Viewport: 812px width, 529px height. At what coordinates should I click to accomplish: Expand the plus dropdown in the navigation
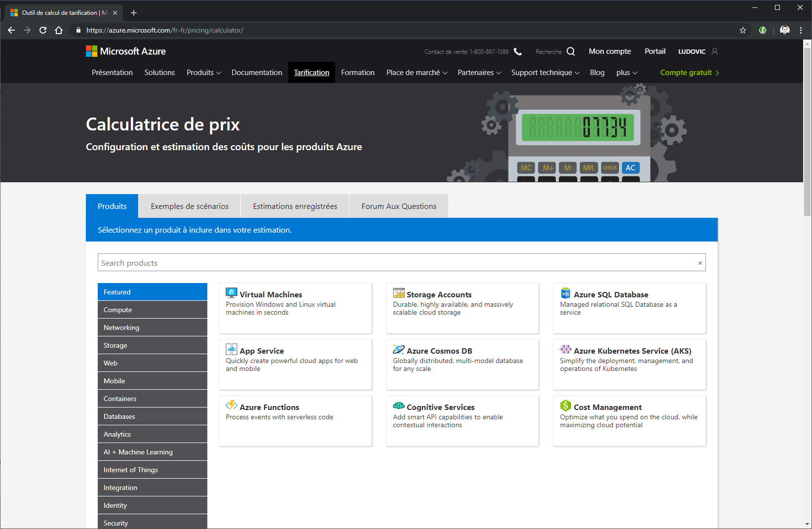(627, 73)
